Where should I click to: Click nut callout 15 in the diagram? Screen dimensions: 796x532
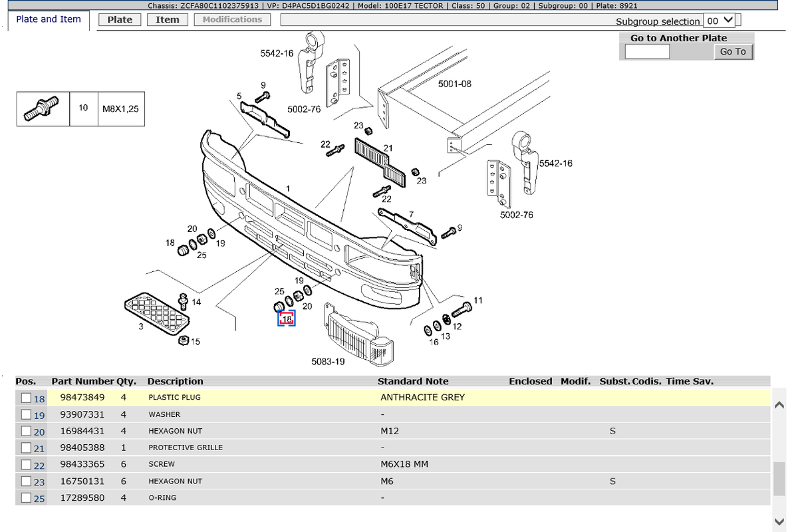click(x=196, y=342)
